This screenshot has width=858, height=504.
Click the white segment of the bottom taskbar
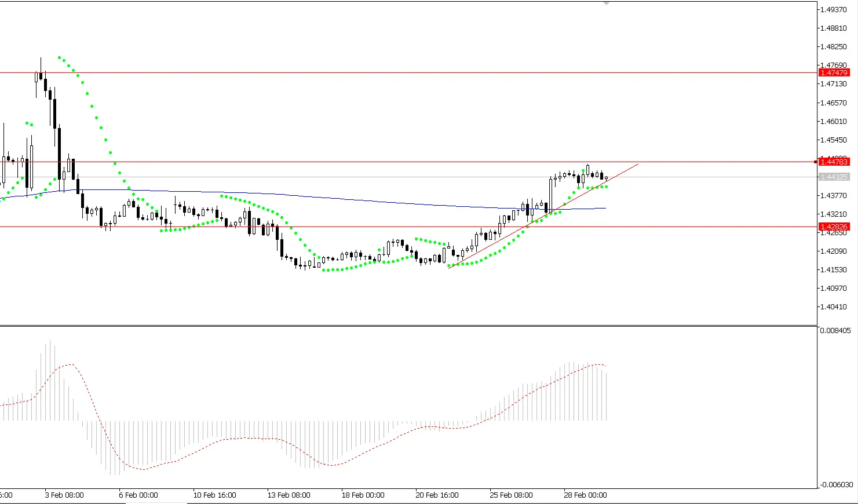(x=406, y=503)
